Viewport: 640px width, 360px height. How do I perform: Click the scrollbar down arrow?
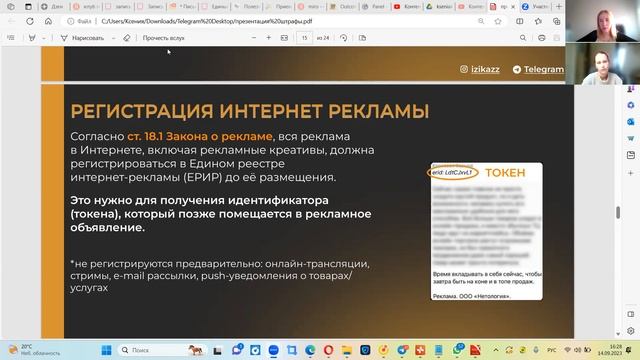tap(618, 334)
